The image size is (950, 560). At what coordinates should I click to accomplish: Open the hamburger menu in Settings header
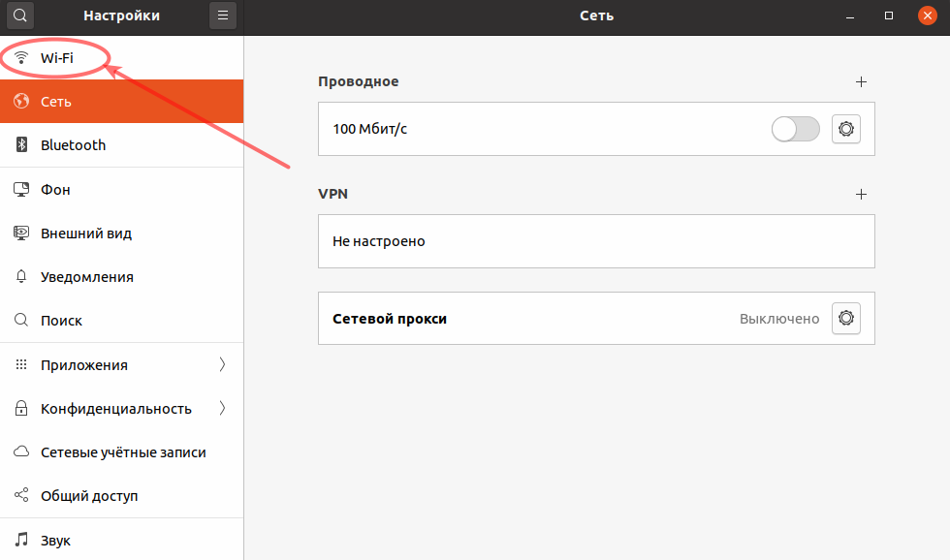[223, 16]
